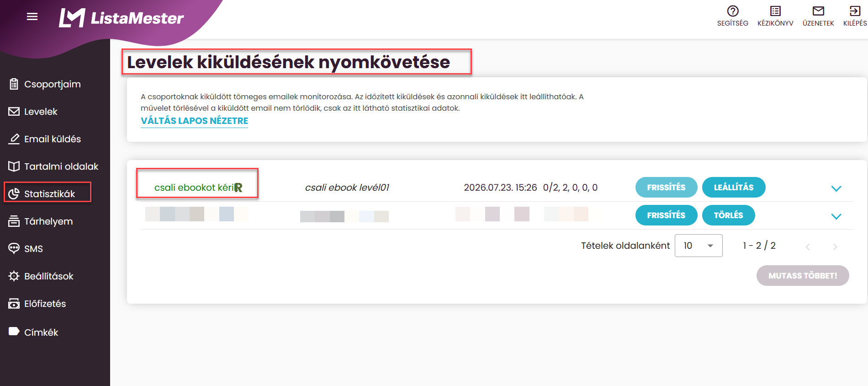
Task: Select the Csoportjaim clipboard icon
Action: click(14, 84)
